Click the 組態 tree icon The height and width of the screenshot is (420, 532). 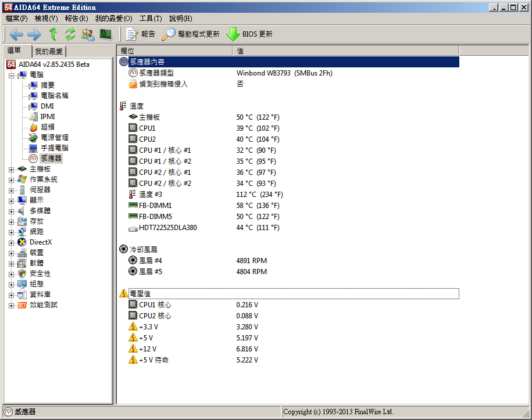(x=22, y=284)
